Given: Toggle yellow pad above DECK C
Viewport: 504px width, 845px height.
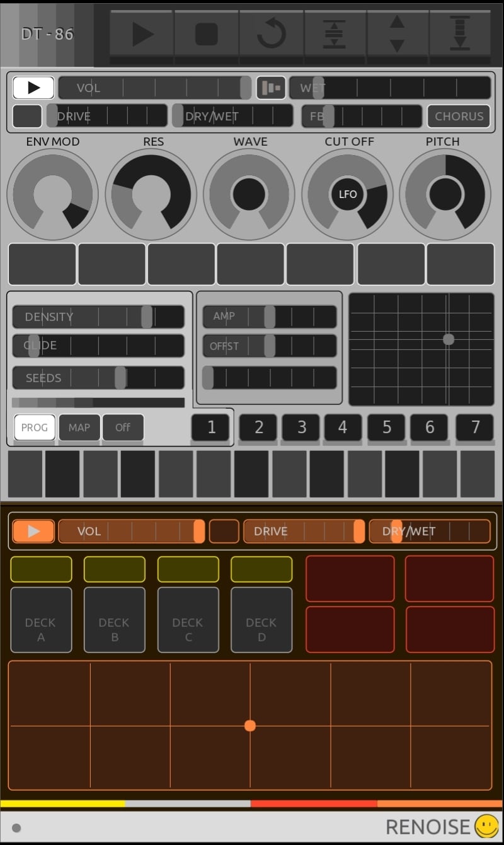Looking at the screenshot, I should coord(188,569).
